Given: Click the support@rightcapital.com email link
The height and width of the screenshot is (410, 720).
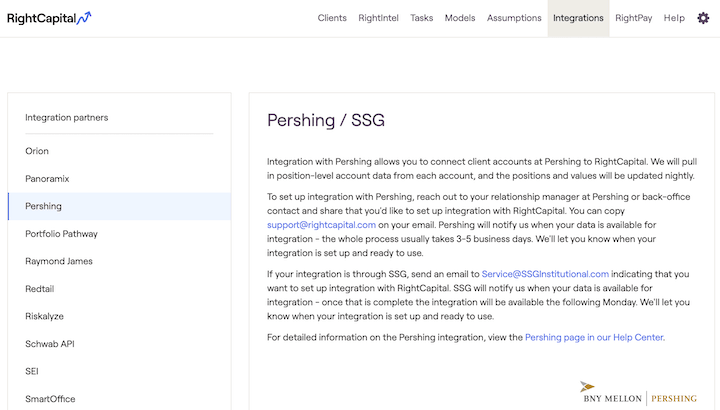Looking at the screenshot, I should click(x=321, y=225).
